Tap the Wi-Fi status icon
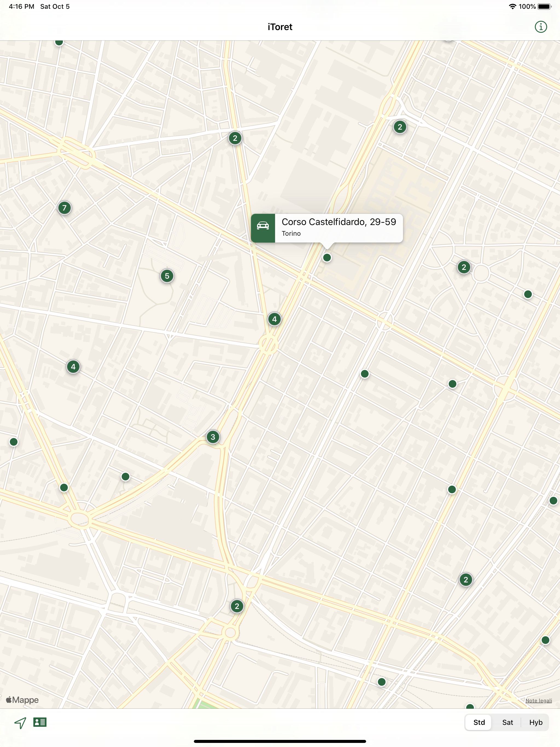This screenshot has width=560, height=747. pos(512,6)
